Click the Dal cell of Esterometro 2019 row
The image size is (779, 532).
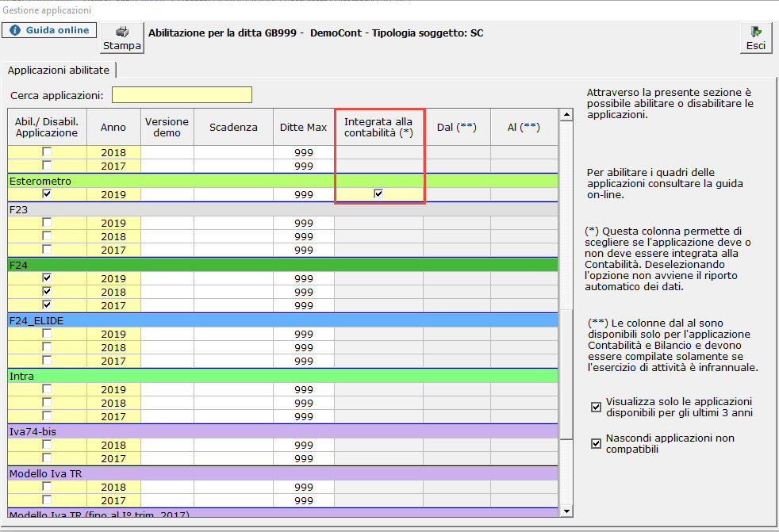click(457, 195)
